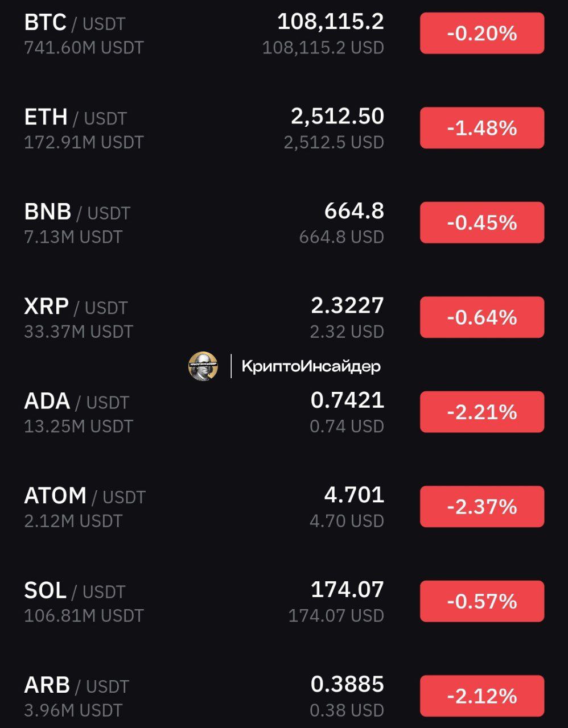Click the -1.48% change button for ETH
Image resolution: width=568 pixels, height=728 pixels.
tap(482, 128)
